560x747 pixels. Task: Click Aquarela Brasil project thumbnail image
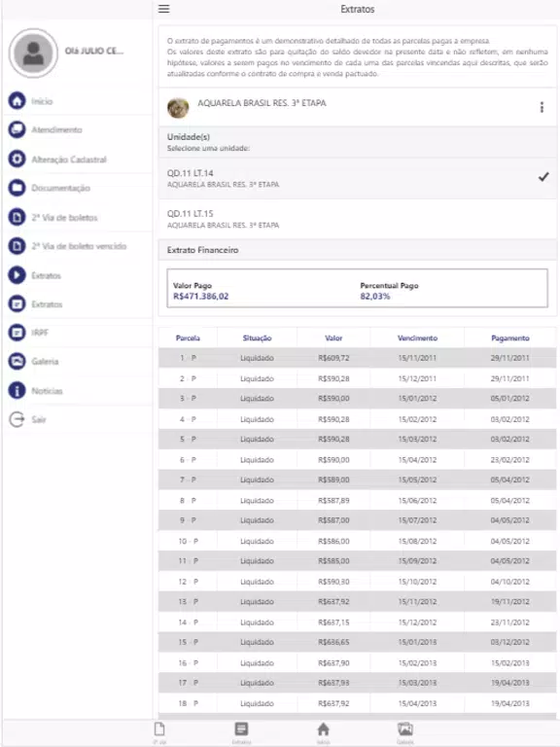[178, 108]
